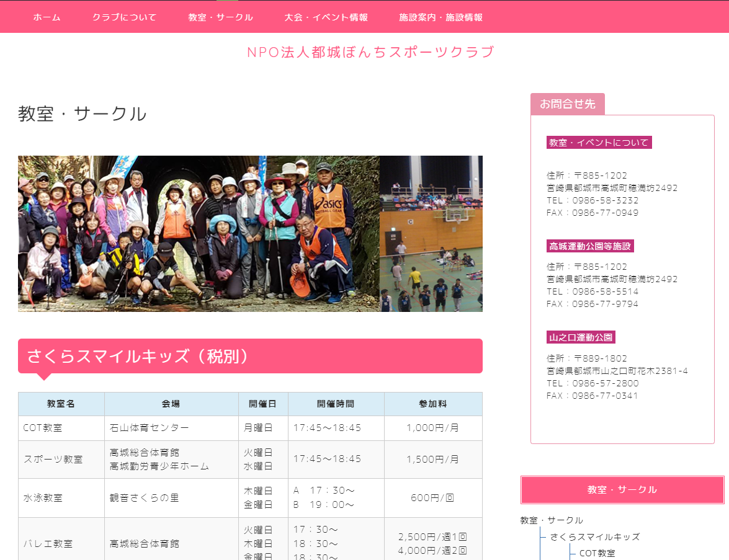This screenshot has height=560, width=729.
Task: Click the walking group photo banner
Action: [x=199, y=233]
